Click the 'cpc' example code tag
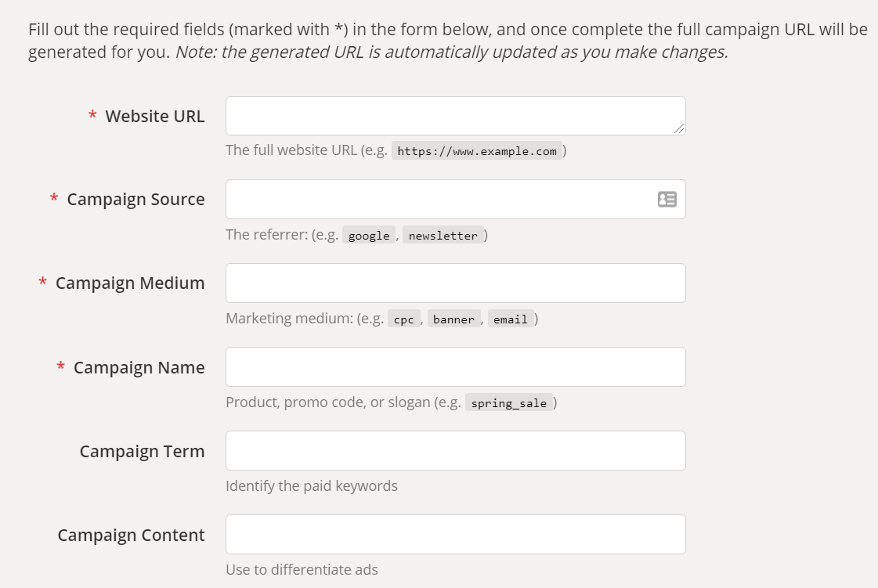 [403, 319]
